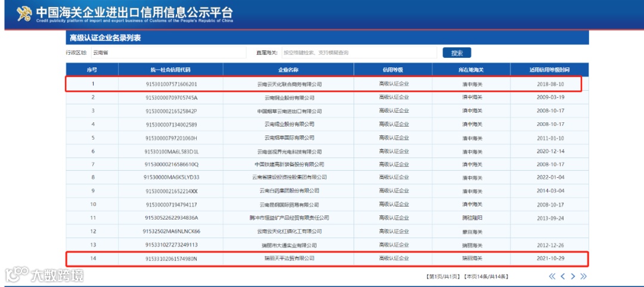This screenshot has height=287, width=644.
Task: Select credit code 91530000216525842P
Action: click(x=171, y=111)
